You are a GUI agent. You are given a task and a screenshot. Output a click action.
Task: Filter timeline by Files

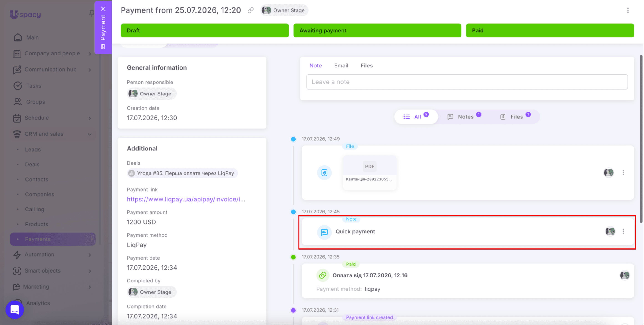pyautogui.click(x=515, y=117)
